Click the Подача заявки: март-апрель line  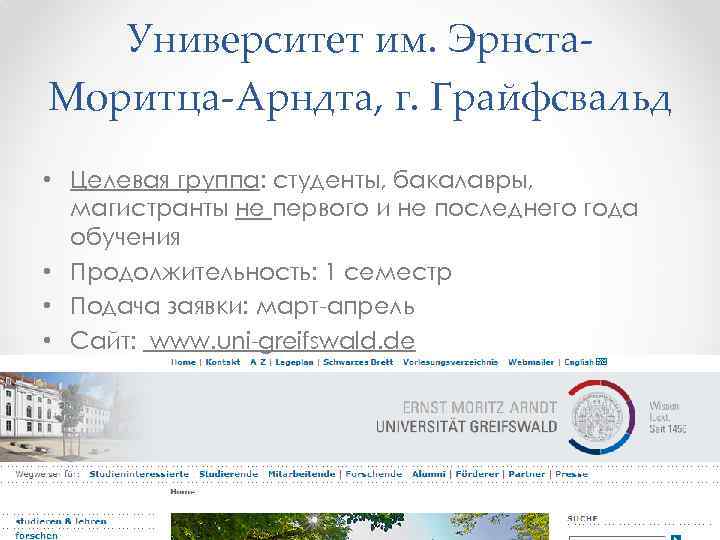point(242,306)
